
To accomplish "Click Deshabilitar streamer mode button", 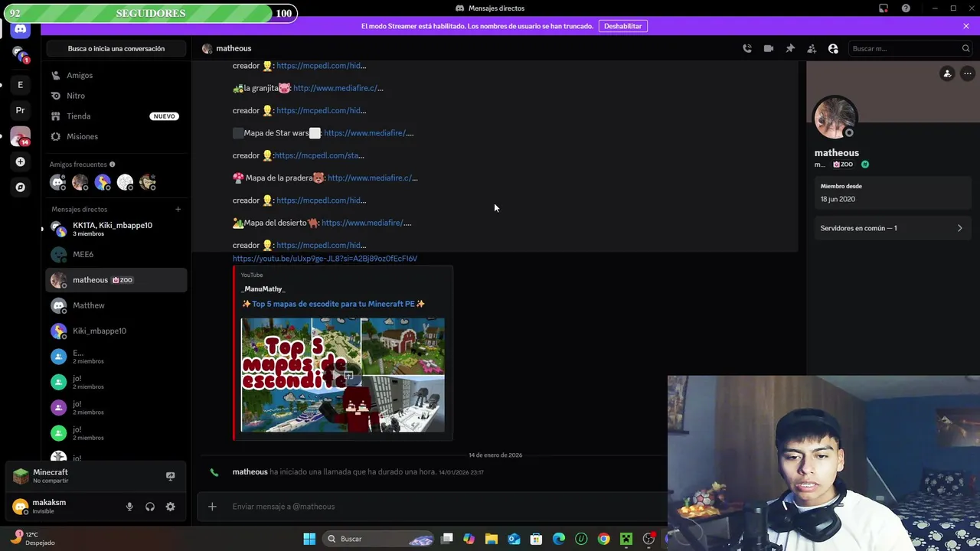I will (x=623, y=26).
